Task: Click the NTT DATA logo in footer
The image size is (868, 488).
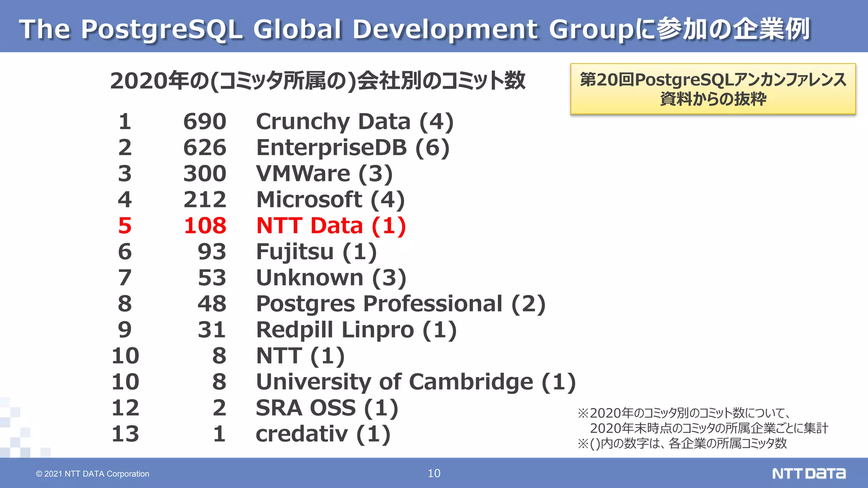Action: 809,473
